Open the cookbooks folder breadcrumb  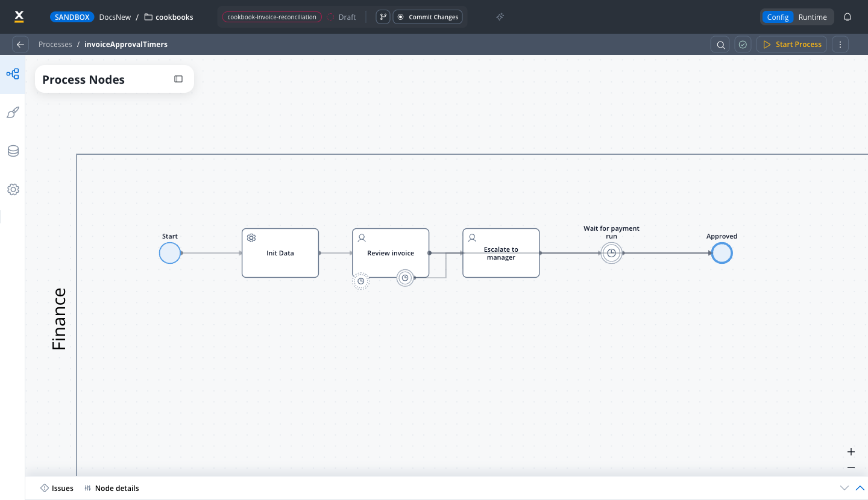[x=169, y=17]
